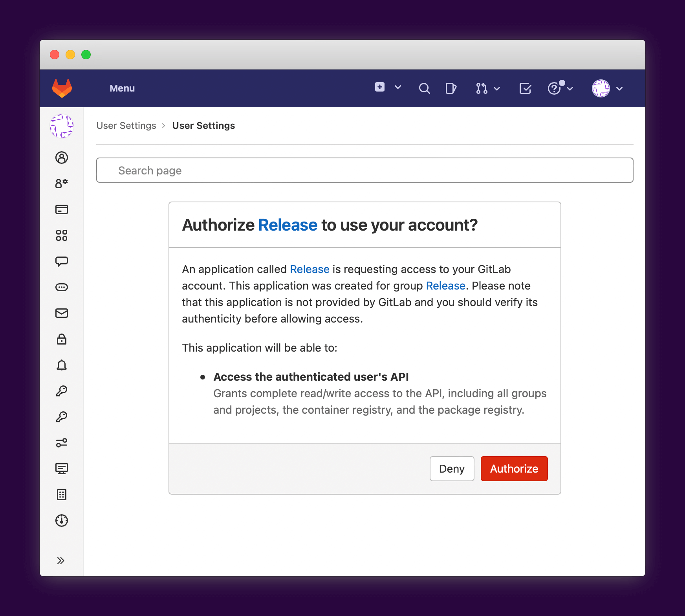Viewport: 685px width, 616px height.
Task: Open the help question mark dropdown
Action: point(560,88)
